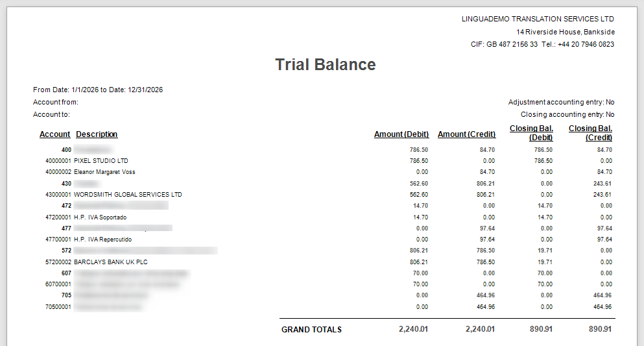This screenshot has height=346, width=644.
Task: Click the H.P. IVA Soportado description
Action: (100, 217)
